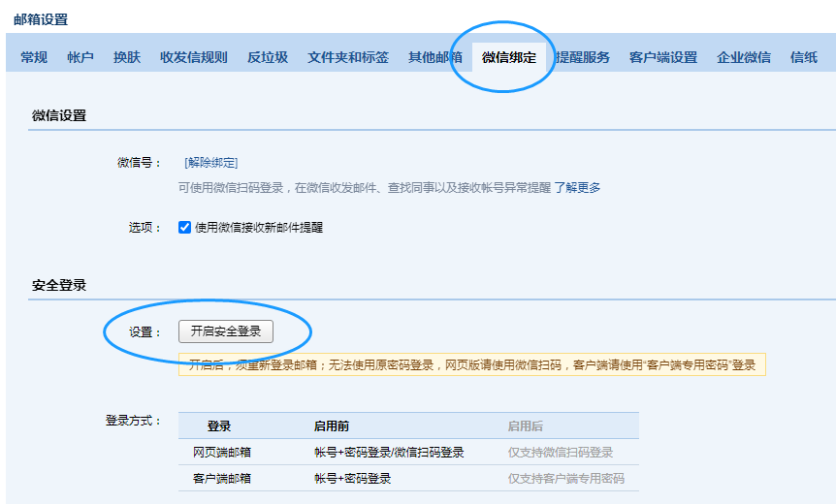Switch to the 信纸 tab
The height and width of the screenshot is (504, 836).
[x=804, y=57]
